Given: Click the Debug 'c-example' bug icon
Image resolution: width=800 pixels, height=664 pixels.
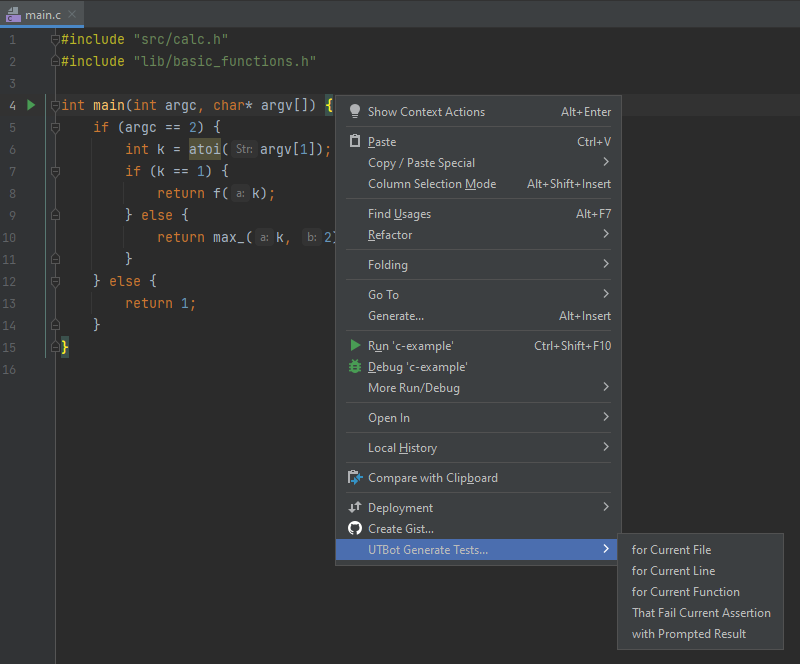Looking at the screenshot, I should [x=354, y=367].
